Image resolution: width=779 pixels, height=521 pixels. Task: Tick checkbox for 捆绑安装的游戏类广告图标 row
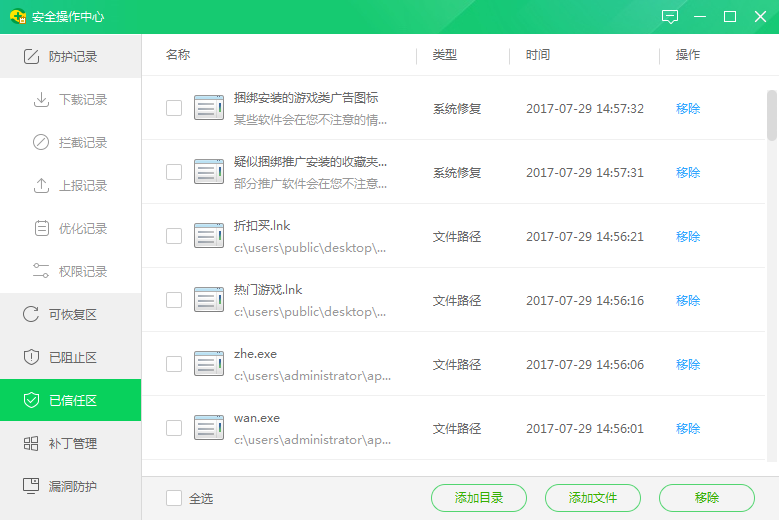174,108
